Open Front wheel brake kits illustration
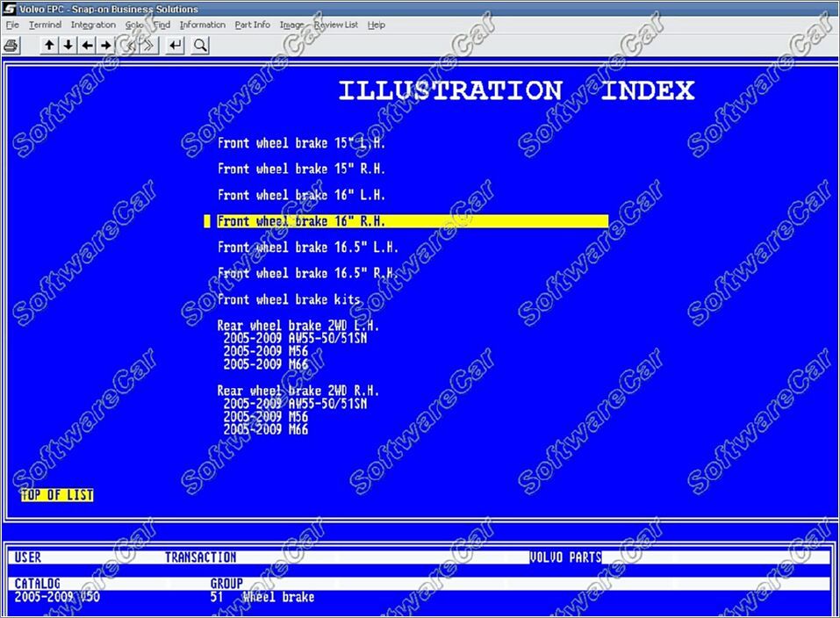 290,299
